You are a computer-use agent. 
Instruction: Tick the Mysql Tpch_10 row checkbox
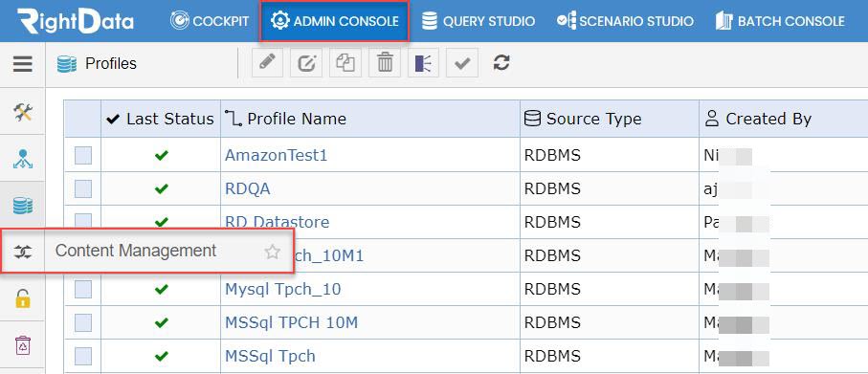(x=83, y=289)
